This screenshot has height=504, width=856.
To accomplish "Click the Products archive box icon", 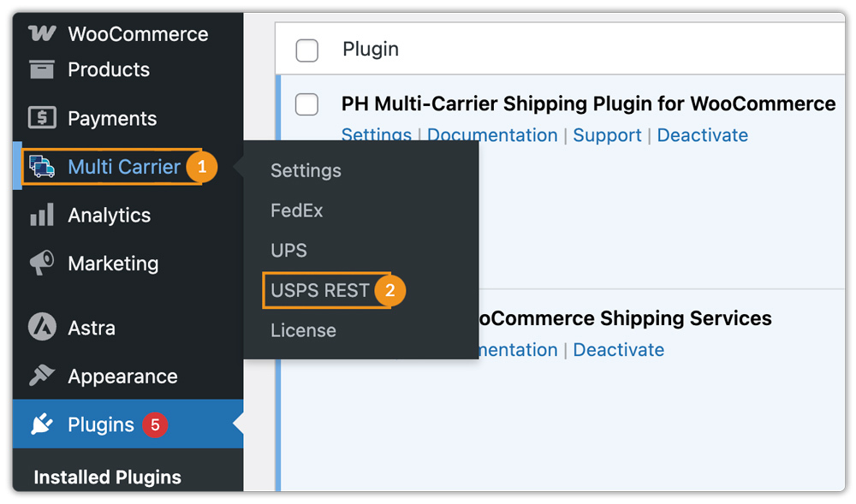I will pos(42,69).
